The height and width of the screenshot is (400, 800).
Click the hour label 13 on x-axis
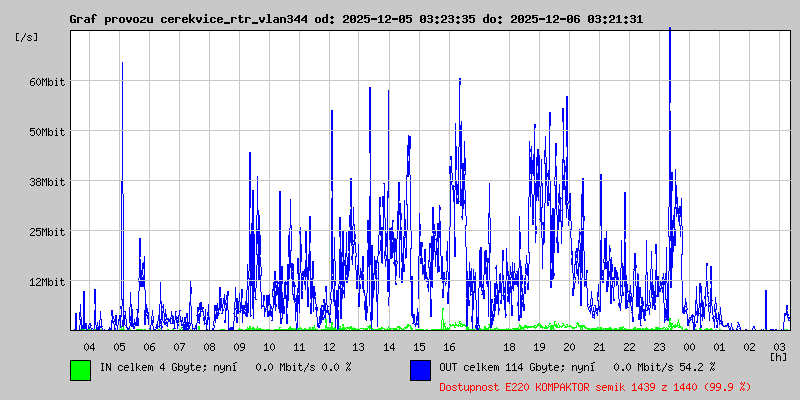pos(359,347)
